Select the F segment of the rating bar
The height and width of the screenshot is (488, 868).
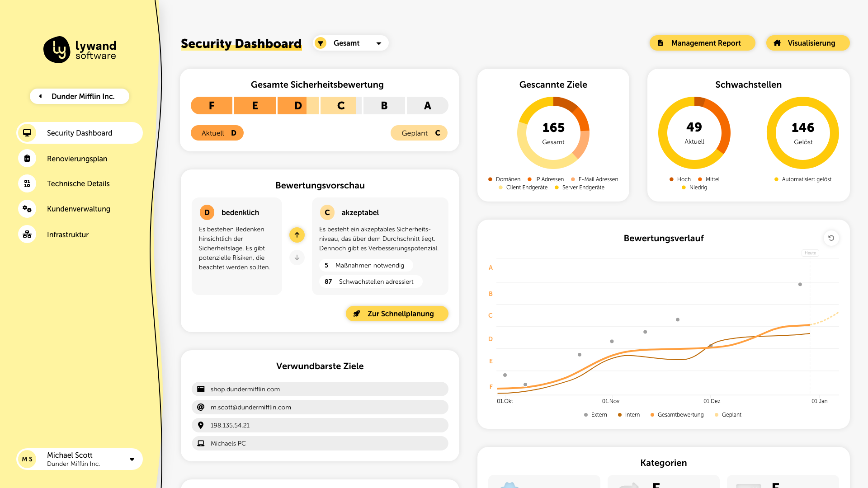tap(212, 106)
